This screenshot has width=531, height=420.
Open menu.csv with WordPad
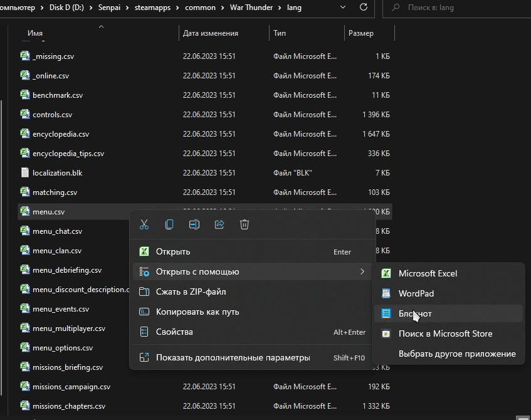(416, 293)
